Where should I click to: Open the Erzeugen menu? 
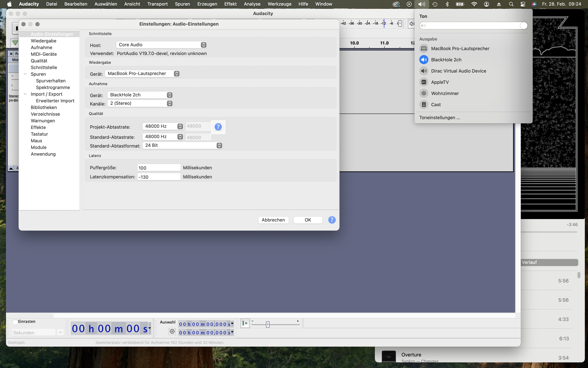click(x=207, y=4)
